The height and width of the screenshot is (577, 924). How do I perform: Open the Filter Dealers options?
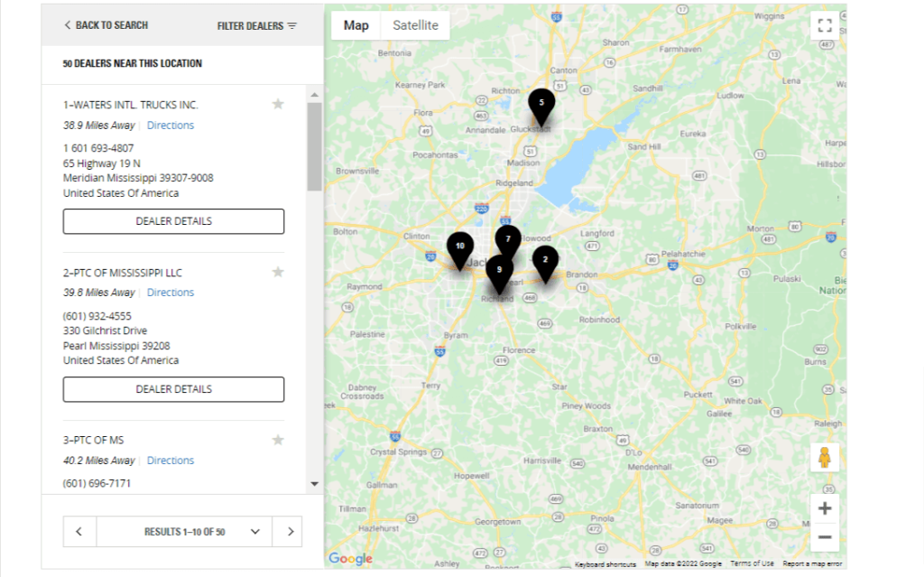257,26
